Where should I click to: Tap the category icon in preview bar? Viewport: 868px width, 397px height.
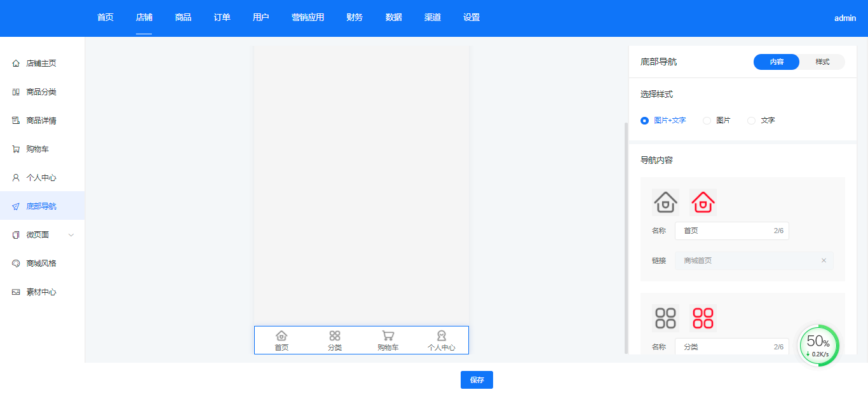[335, 336]
